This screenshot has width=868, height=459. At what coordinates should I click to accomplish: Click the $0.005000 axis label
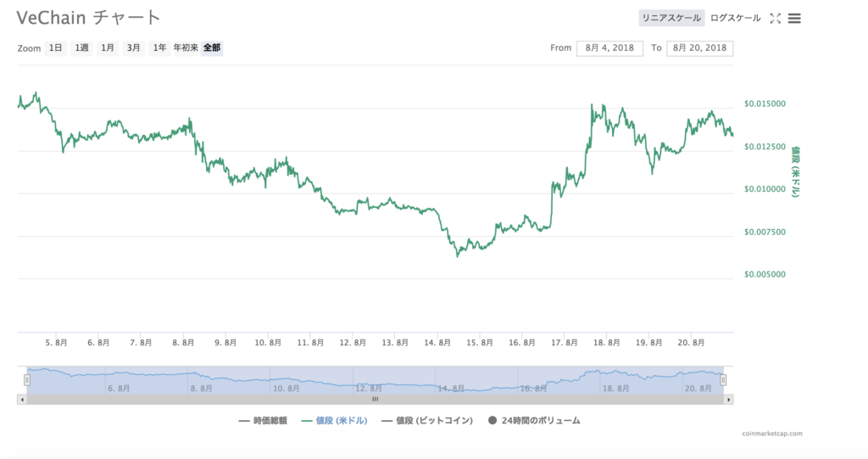click(765, 274)
